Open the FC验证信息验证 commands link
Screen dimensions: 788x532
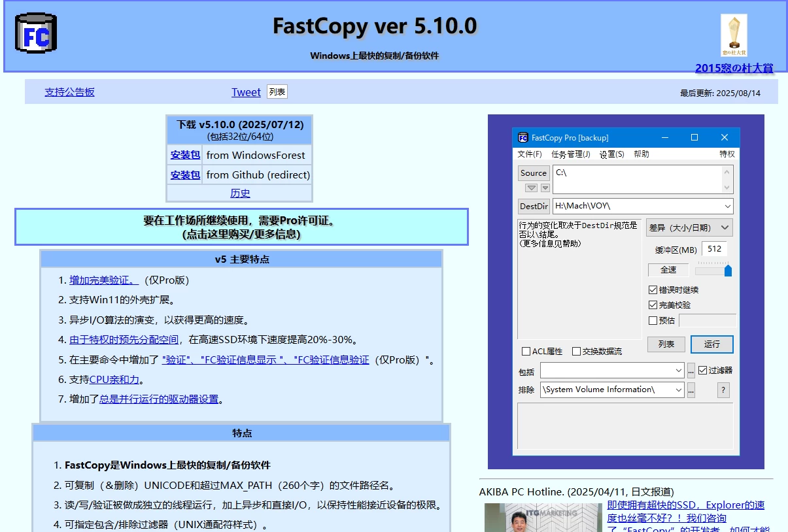coord(265,360)
